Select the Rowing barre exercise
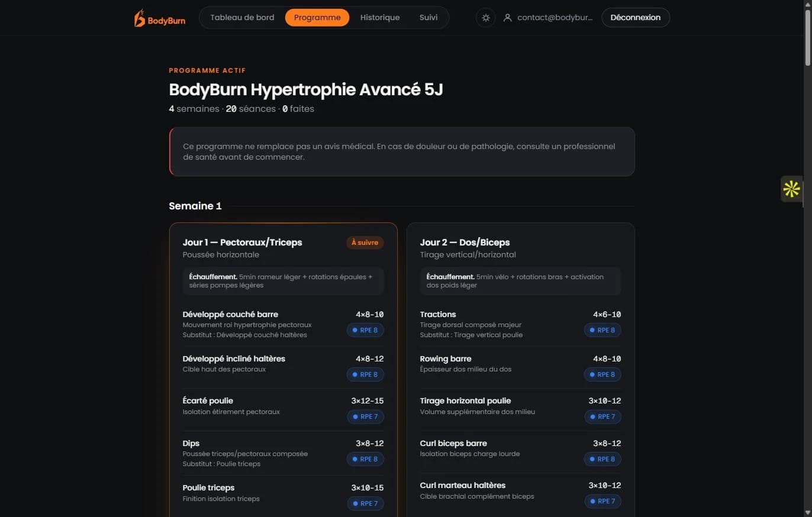 [x=446, y=358]
